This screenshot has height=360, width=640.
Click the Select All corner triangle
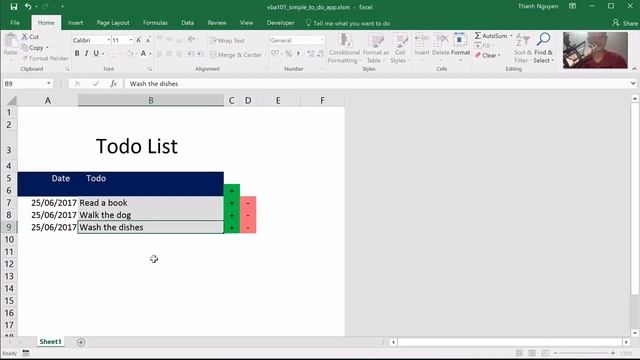coord(12,100)
